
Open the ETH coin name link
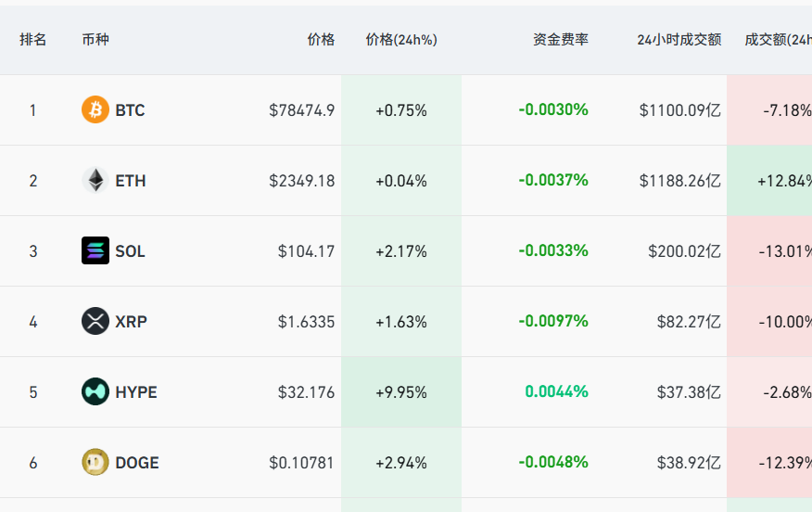tap(131, 181)
